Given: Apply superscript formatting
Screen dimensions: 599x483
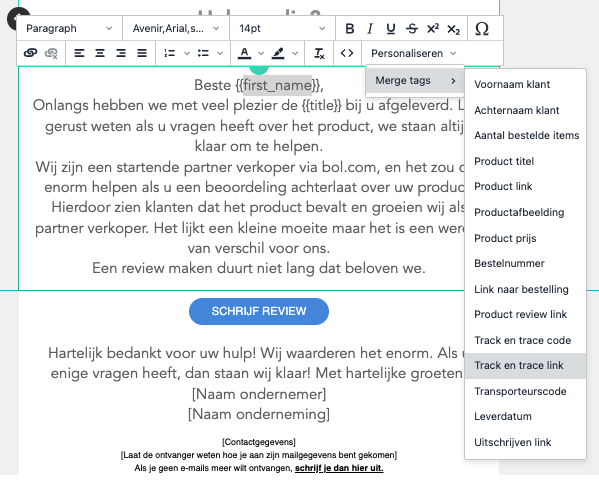Looking at the screenshot, I should click(x=432, y=29).
